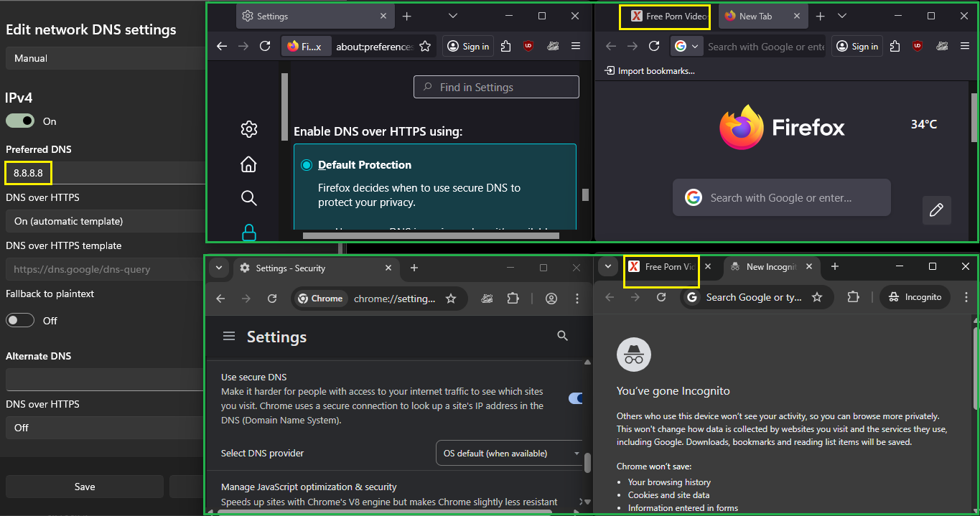Click the Home icon in Firefox settings sidebar
Image resolution: width=980 pixels, height=516 pixels.
pos(248,164)
